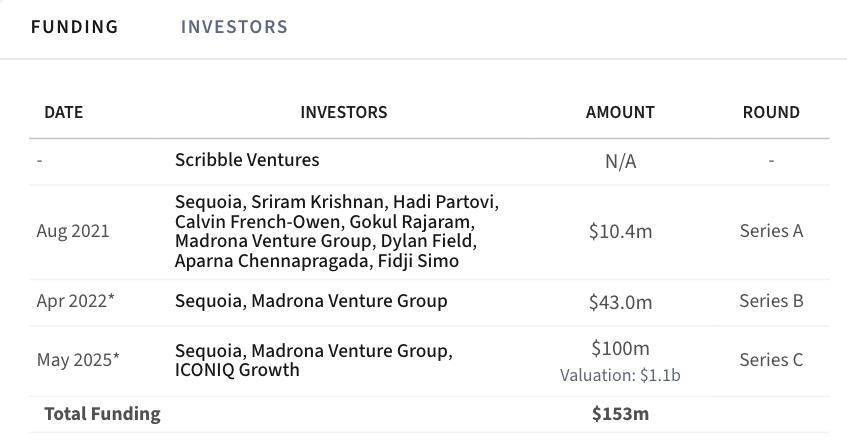Click the Round column header
847x441 pixels.
[x=771, y=112]
